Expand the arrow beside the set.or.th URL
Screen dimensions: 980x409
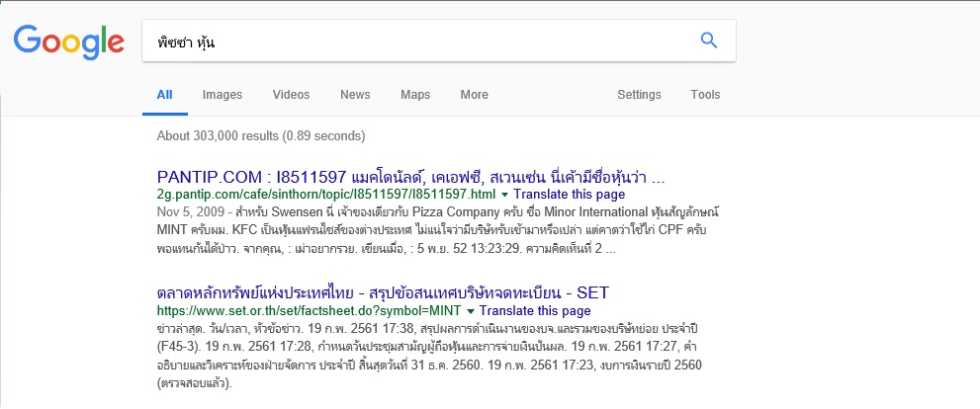(x=471, y=311)
